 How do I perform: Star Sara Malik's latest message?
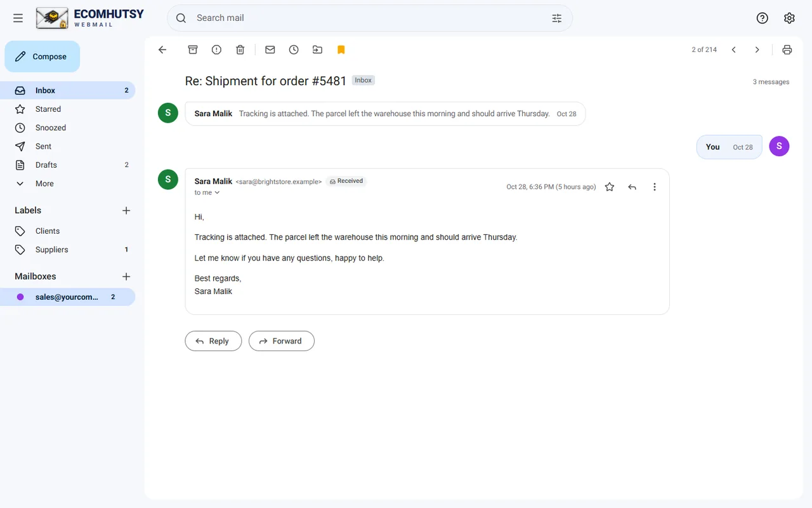click(x=610, y=187)
